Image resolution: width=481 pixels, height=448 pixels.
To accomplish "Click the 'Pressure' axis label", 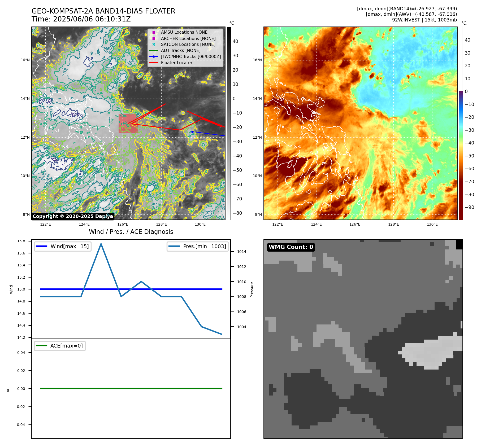I will (x=252, y=289).
